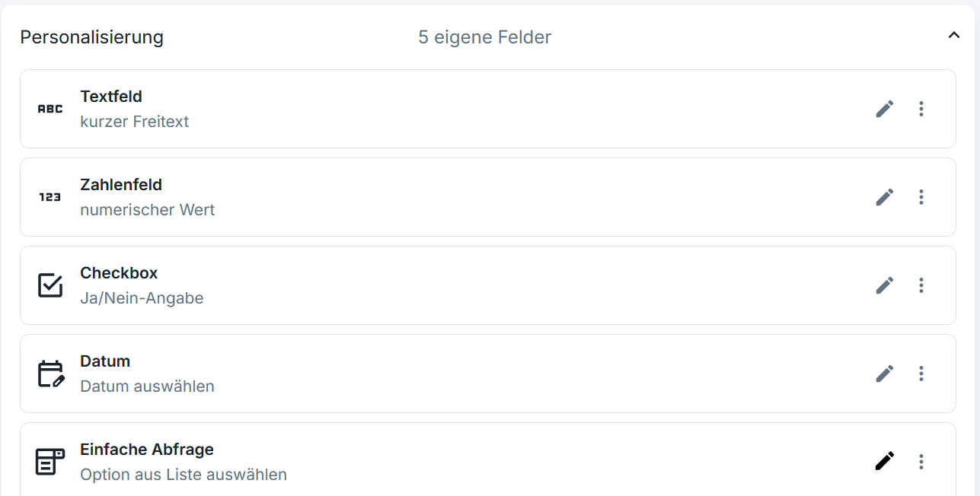Click the "5 eigene Felder" label
980x496 pixels.
[484, 37]
